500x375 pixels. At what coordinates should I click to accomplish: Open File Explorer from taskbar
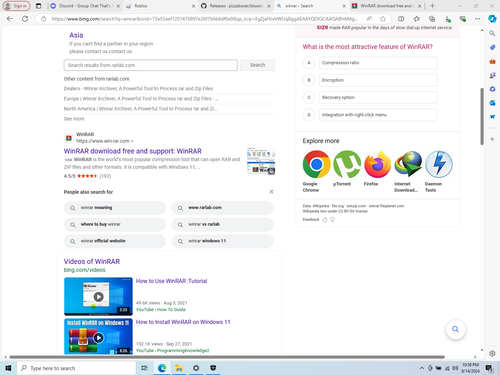tap(179, 368)
